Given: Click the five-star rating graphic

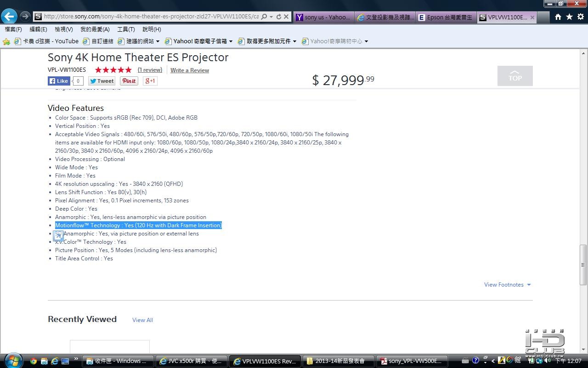Looking at the screenshot, I should coord(113,70).
